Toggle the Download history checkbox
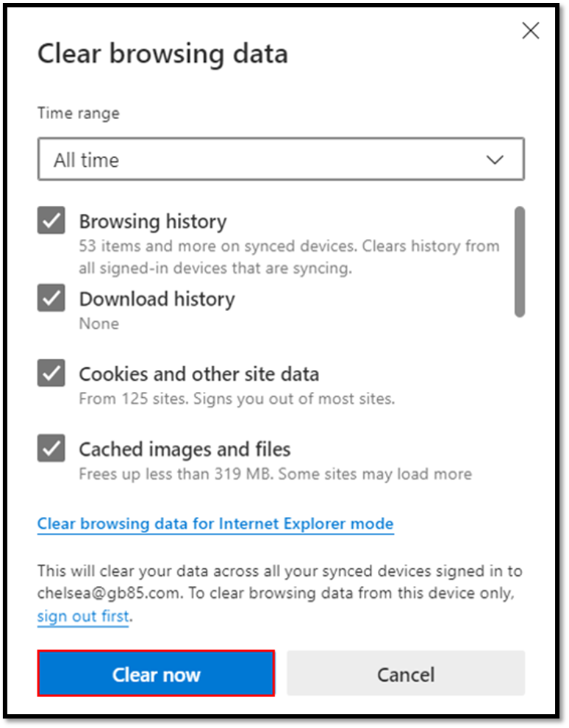The width and height of the screenshot is (569, 728). (51, 297)
